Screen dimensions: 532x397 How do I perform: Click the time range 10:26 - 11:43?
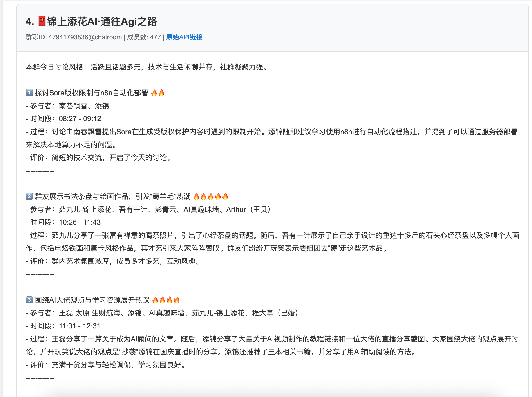[80, 222]
